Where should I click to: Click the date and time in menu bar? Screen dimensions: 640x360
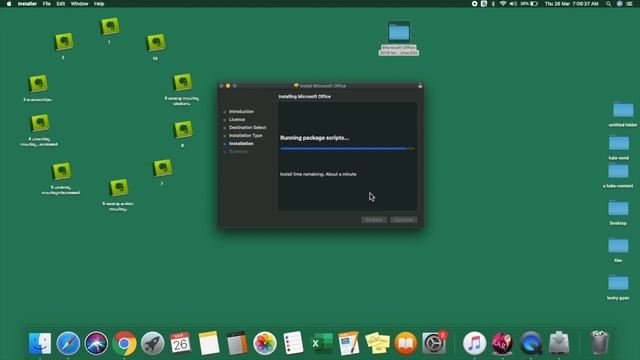(571, 4)
